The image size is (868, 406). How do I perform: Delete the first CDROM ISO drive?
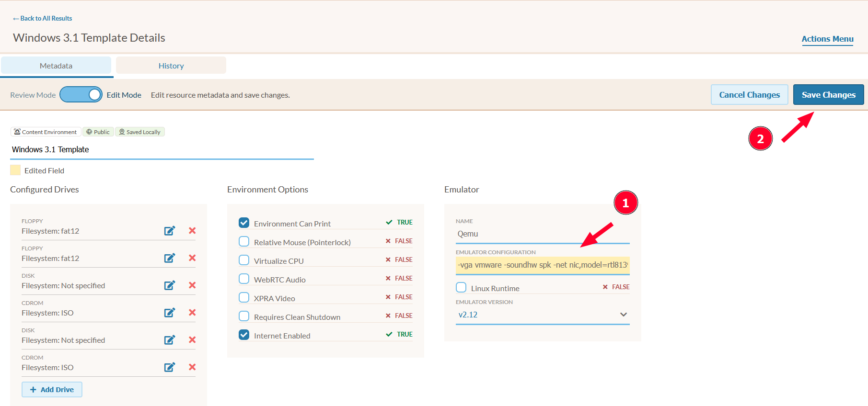point(192,313)
